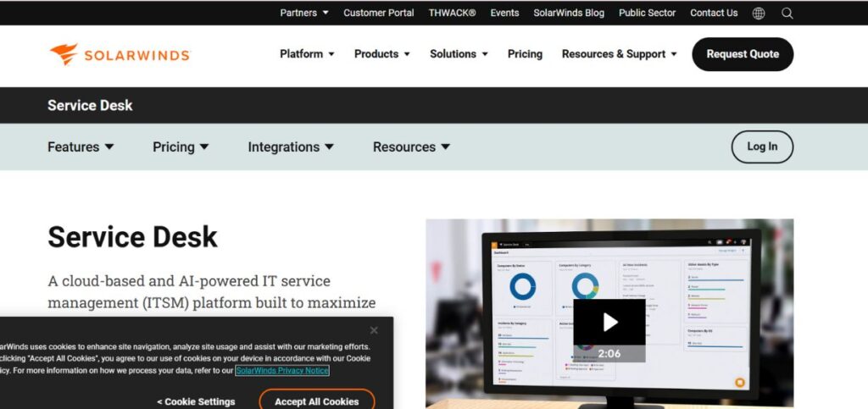Expand Resources & Support menu

(619, 54)
